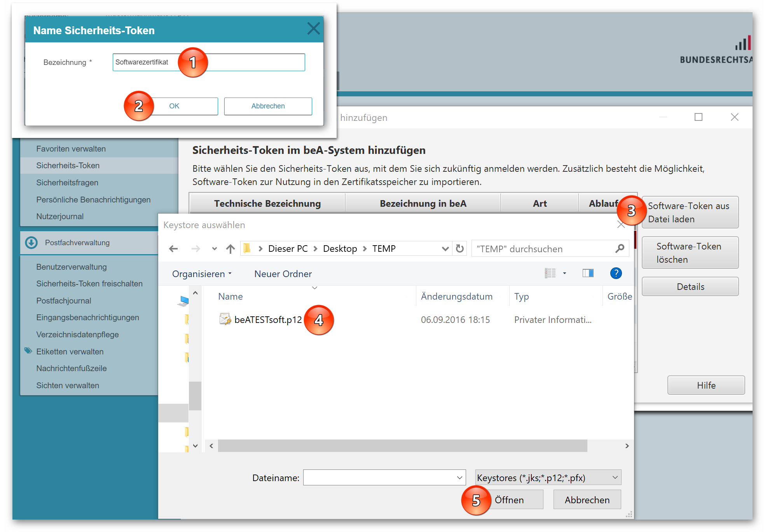Select the beATESTsoft.p12 file
Image resolution: width=765 pixels, height=532 pixels.
(268, 320)
